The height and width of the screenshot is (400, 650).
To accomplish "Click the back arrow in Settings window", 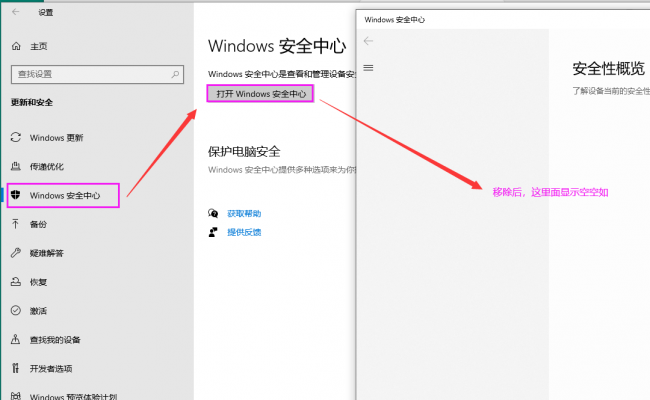I will pyautogui.click(x=16, y=12).
